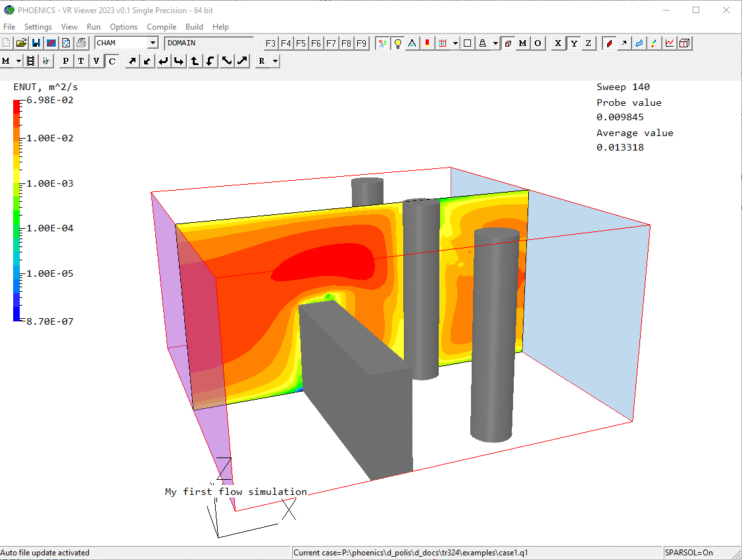
Task: Click the wireframe cube icon
Action: click(685, 43)
